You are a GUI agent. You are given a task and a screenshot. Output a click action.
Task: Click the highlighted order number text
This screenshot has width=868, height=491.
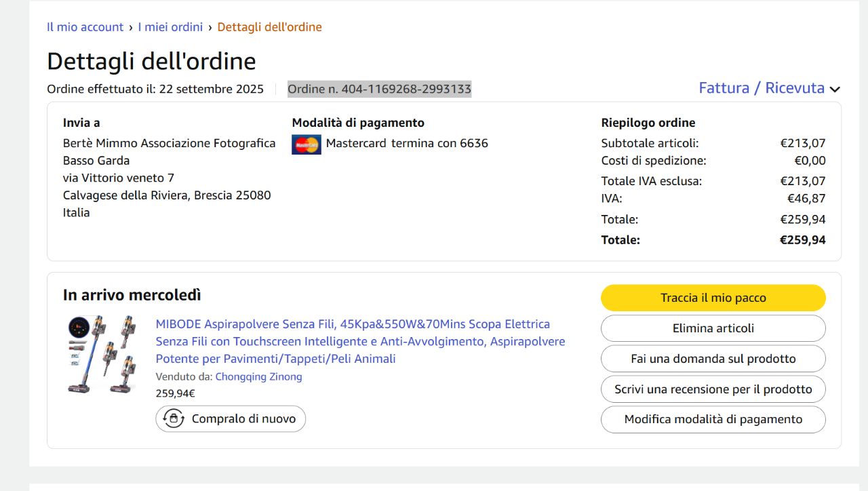(379, 89)
